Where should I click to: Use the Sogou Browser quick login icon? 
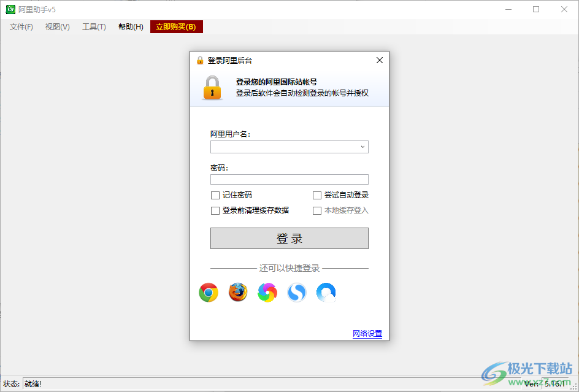click(x=297, y=293)
